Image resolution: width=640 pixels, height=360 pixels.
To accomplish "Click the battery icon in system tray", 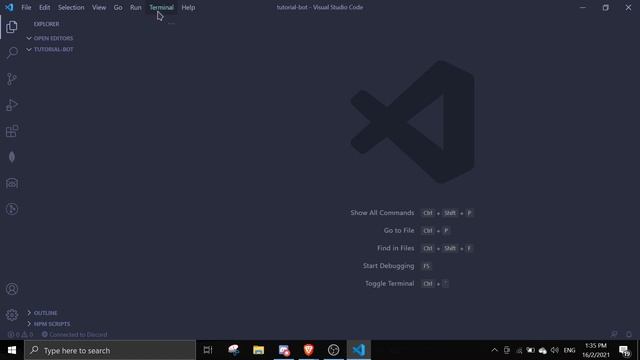I will (530, 350).
